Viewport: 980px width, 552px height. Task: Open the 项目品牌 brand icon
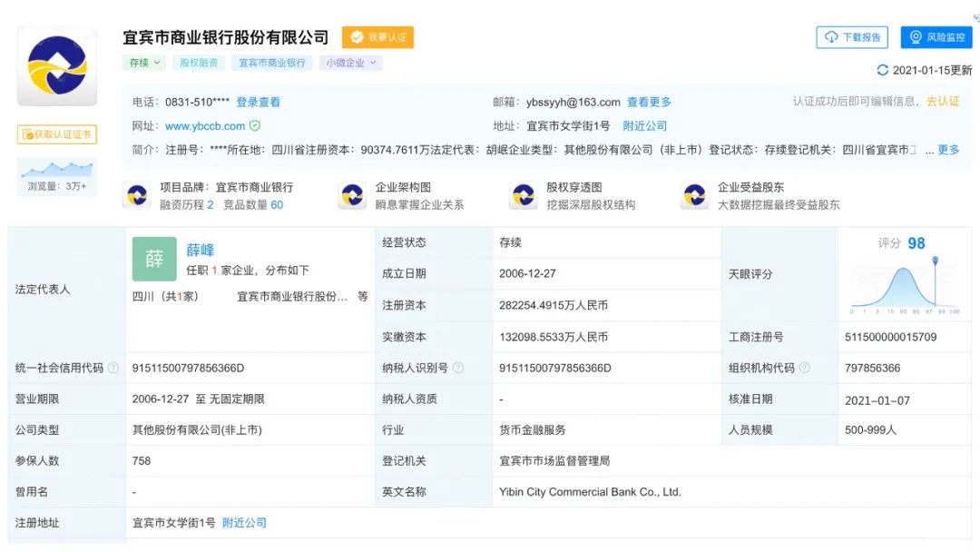pos(137,195)
